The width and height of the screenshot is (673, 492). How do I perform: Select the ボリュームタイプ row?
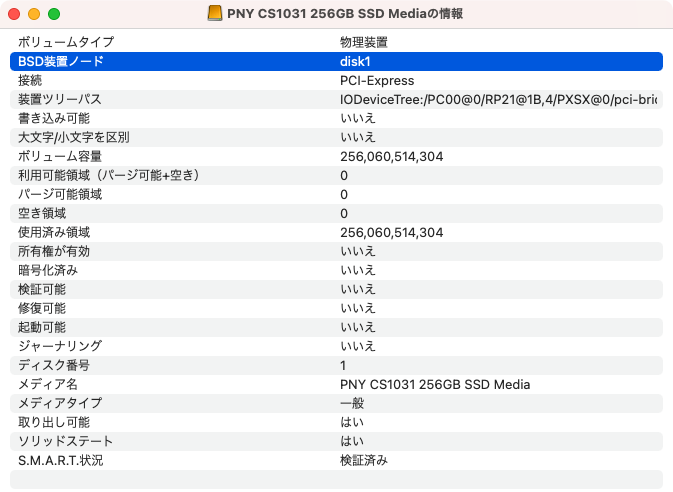pos(336,42)
